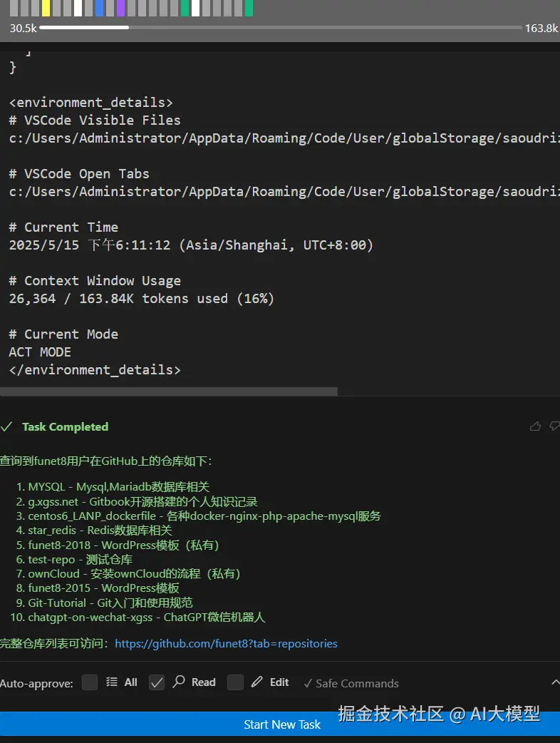Select the yellow block in task timeline
Screen dimensions: 560x743
pyautogui.click(x=46, y=9)
